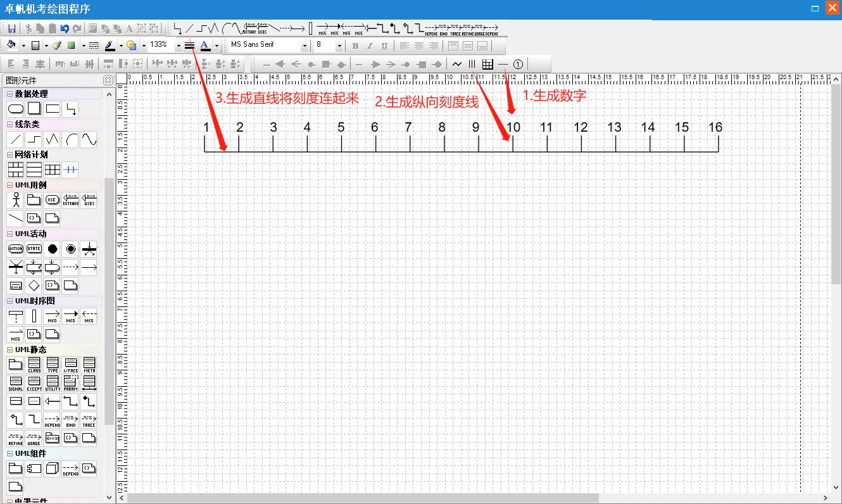
Task: Select the UTILITY shape in UML静态
Action: (53, 383)
